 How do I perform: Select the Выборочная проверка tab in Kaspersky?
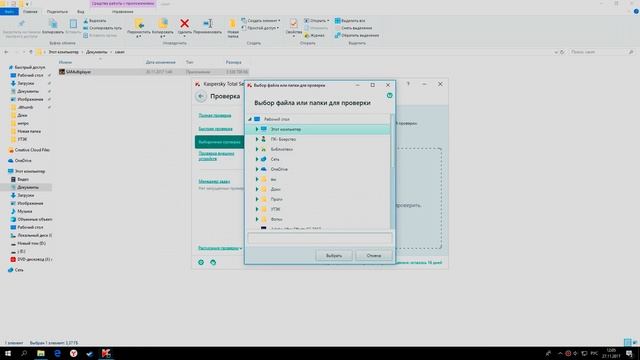[x=219, y=142]
